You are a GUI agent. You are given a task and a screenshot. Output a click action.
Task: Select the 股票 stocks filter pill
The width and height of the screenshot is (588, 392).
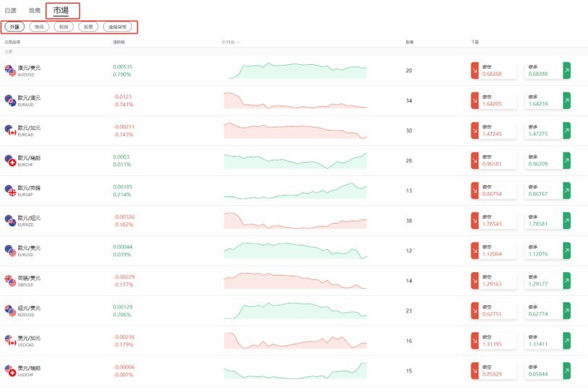(x=88, y=27)
